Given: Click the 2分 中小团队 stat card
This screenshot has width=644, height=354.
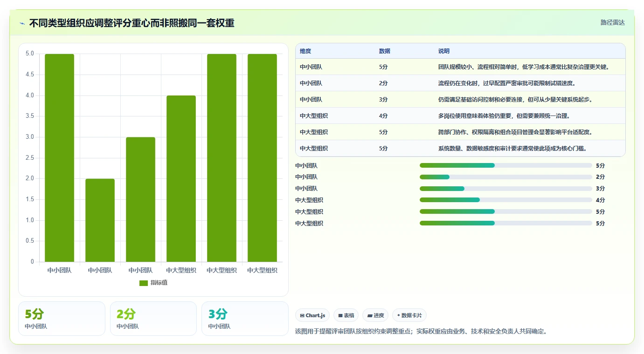Looking at the screenshot, I should pos(153,319).
